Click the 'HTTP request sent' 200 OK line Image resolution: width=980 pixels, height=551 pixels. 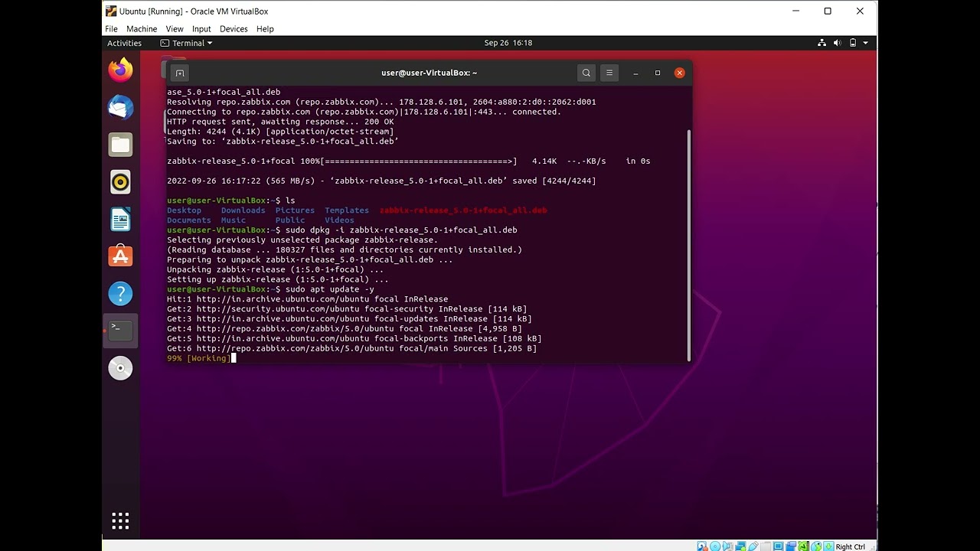click(280, 122)
